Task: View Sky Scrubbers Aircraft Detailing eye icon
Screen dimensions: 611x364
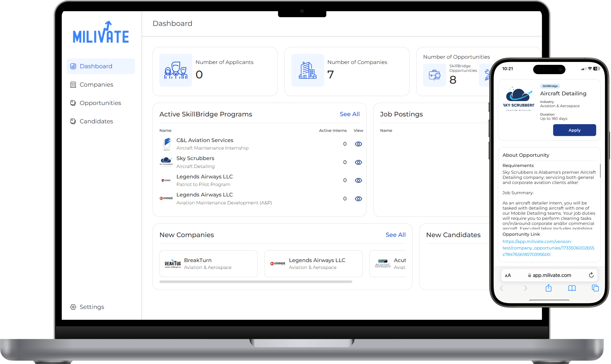Action: click(x=358, y=162)
